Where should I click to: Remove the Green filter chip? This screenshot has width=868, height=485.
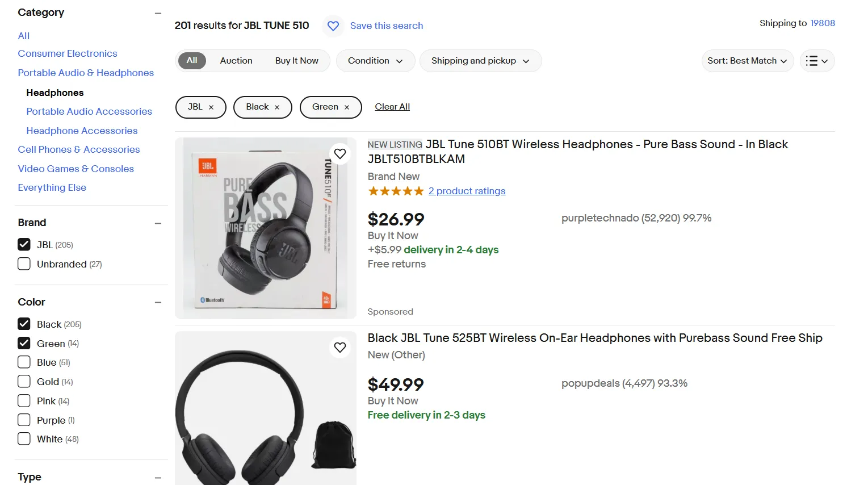click(347, 107)
